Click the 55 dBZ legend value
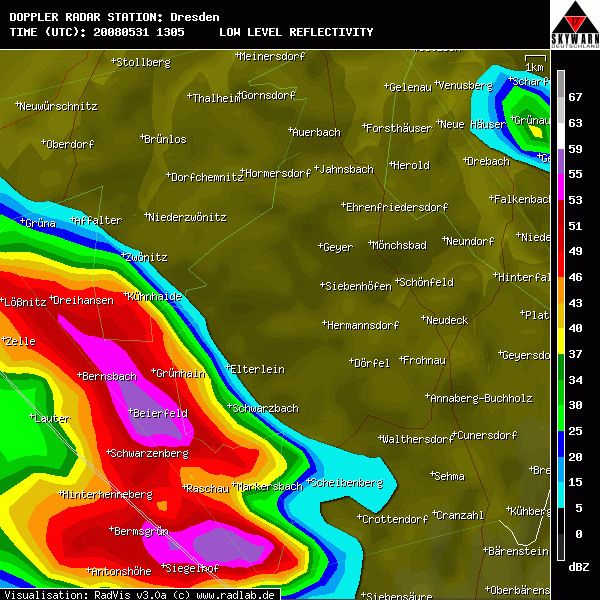 click(575, 174)
